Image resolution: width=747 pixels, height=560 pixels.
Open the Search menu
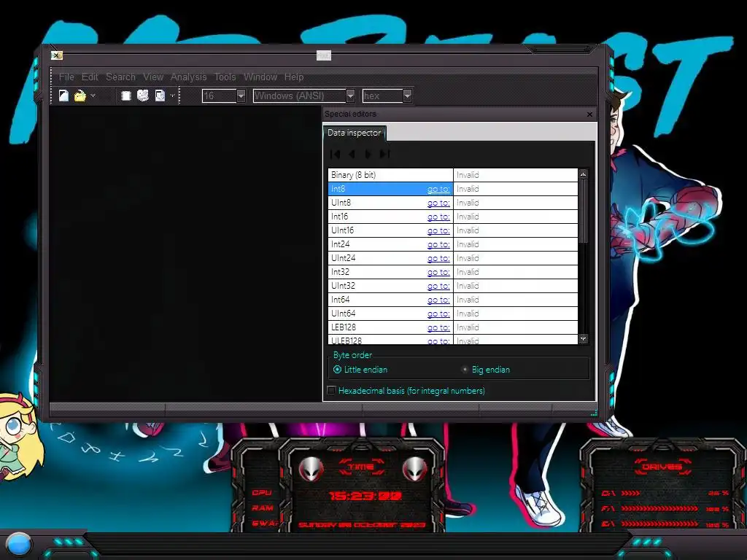pos(120,77)
